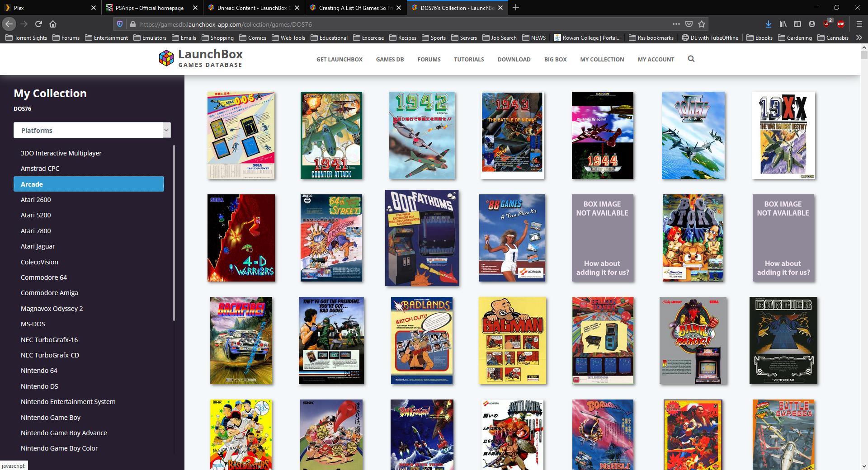Open the Recipes bookmark folder

point(403,38)
